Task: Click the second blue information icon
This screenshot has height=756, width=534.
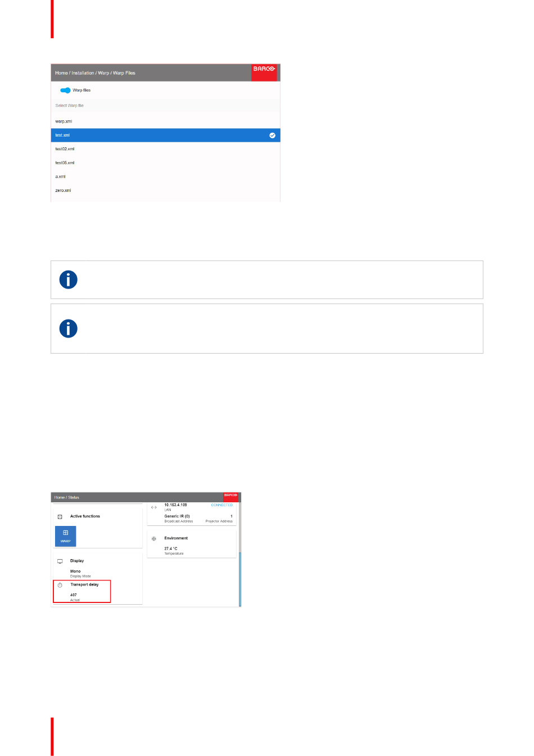Action: coord(69,328)
